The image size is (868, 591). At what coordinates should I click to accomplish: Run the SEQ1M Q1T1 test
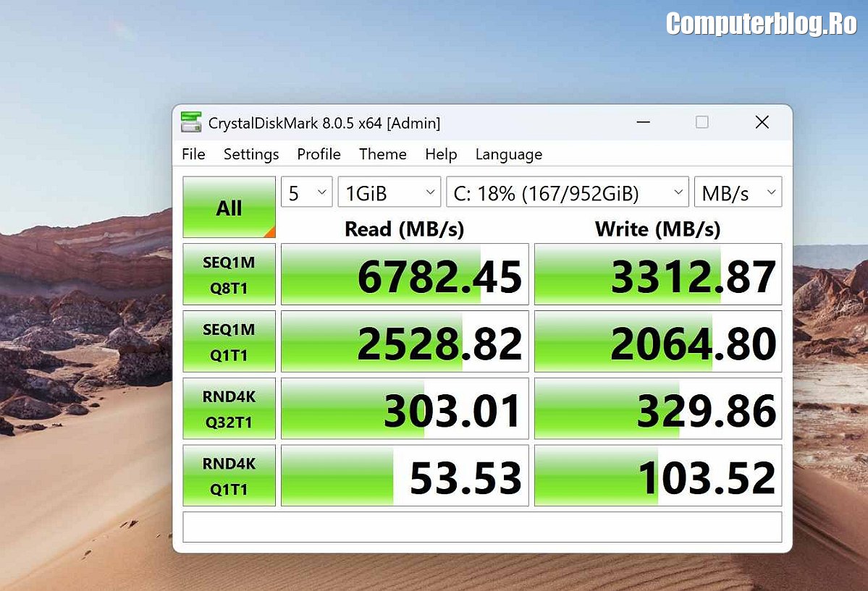point(229,341)
